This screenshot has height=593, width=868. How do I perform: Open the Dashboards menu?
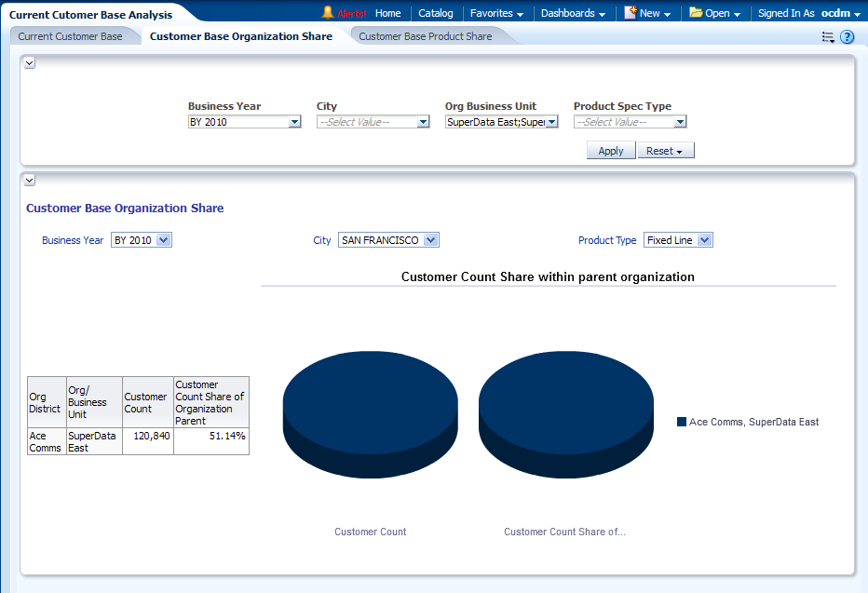[573, 13]
